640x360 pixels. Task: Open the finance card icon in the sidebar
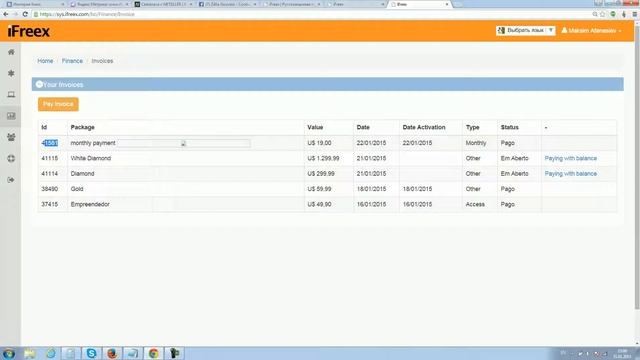[11, 116]
